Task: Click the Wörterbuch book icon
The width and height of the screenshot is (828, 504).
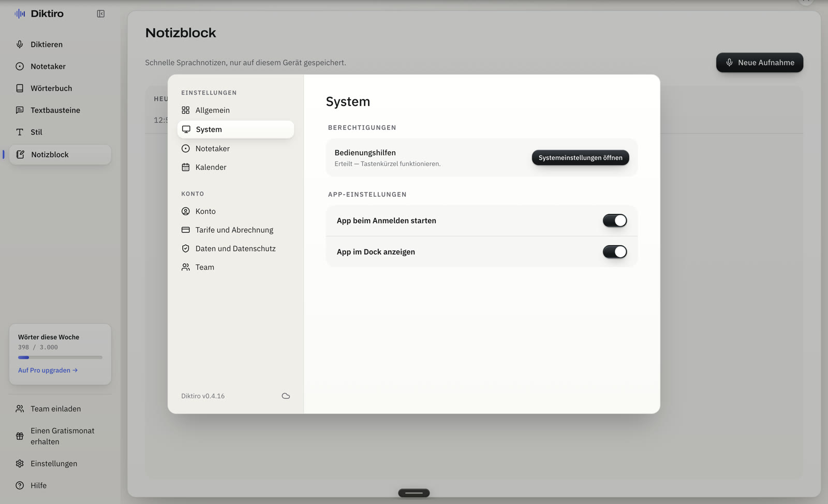Action: pyautogui.click(x=20, y=88)
